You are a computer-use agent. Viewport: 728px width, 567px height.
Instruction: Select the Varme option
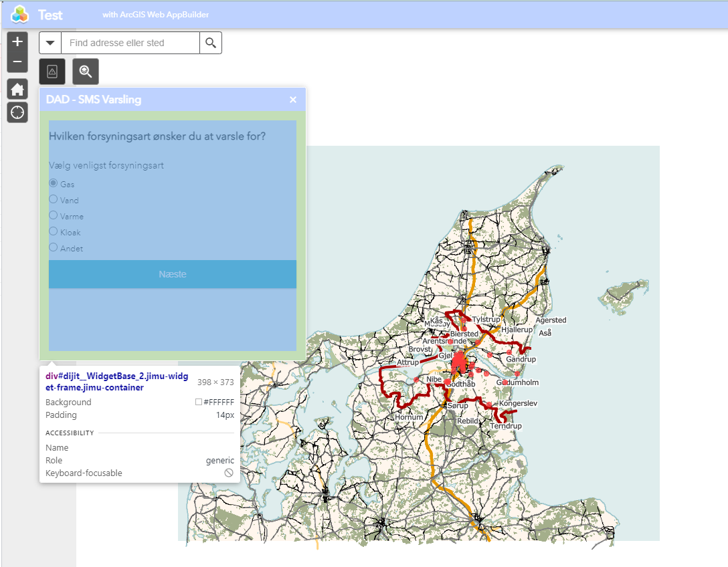(x=52, y=216)
